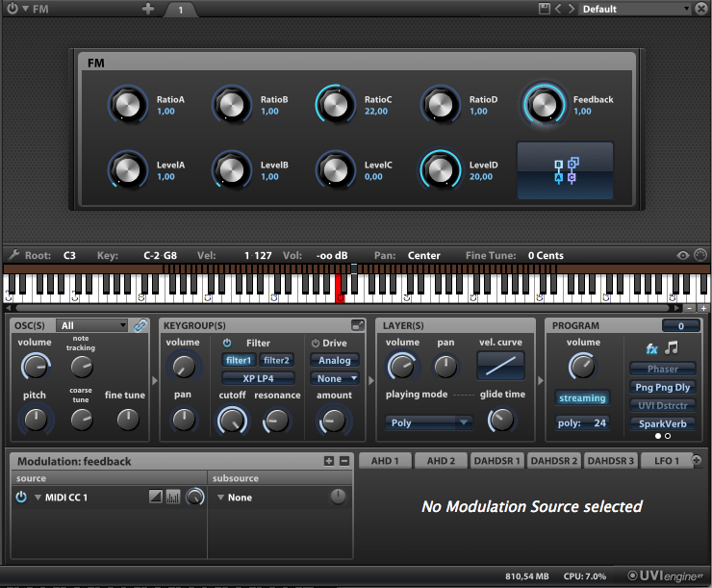Viewport: 712px width, 588px height.
Task: Toggle the Phaser effect slot
Action: click(663, 369)
